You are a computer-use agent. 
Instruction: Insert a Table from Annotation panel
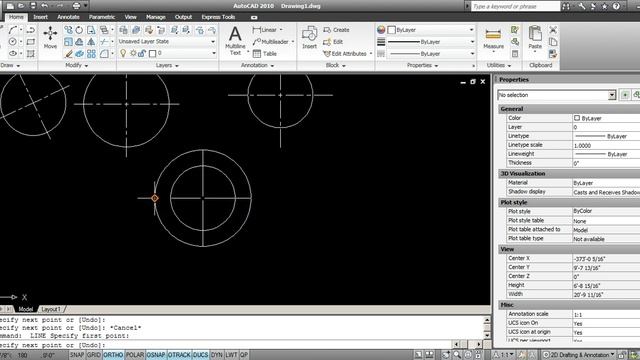pos(264,53)
